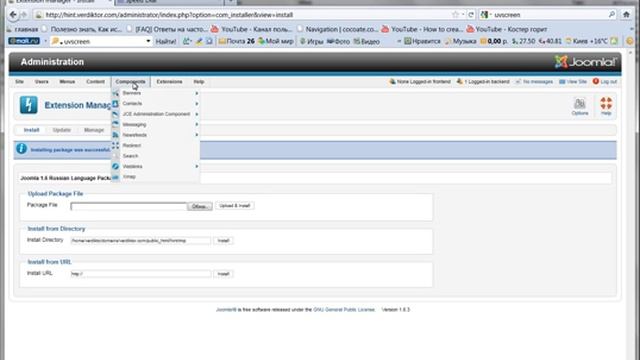Click the Messaging menu icon

point(116,124)
